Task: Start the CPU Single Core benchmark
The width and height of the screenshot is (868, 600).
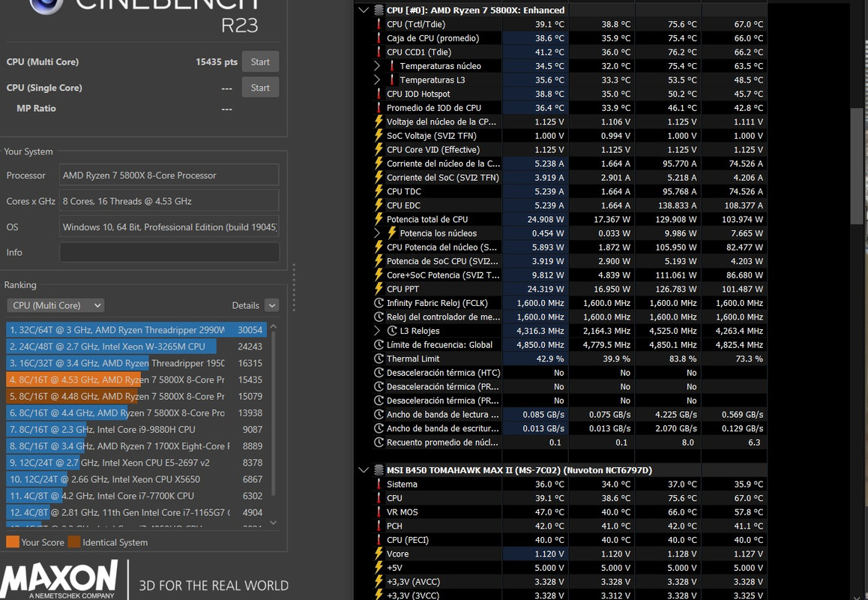Action: pyautogui.click(x=260, y=88)
